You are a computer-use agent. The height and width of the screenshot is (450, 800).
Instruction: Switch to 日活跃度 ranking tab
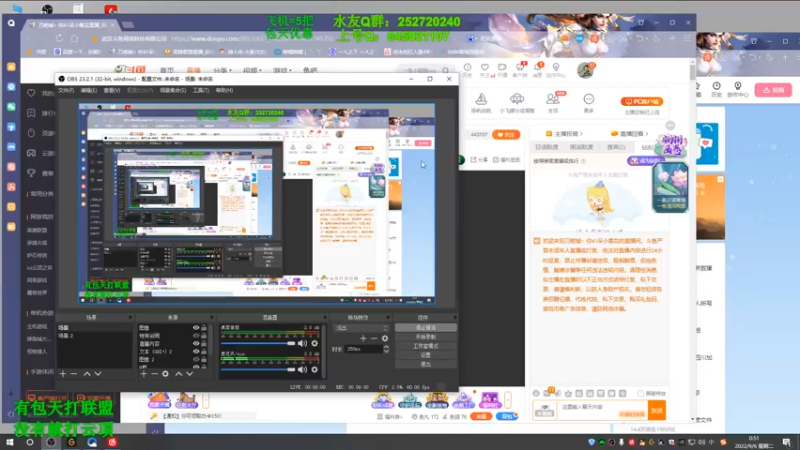point(546,147)
